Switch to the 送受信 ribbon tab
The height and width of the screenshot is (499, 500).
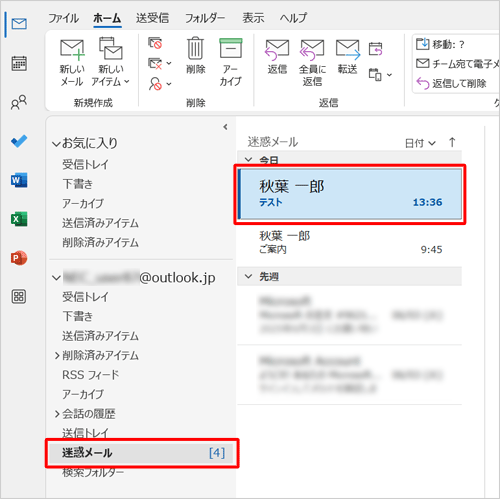point(152,18)
